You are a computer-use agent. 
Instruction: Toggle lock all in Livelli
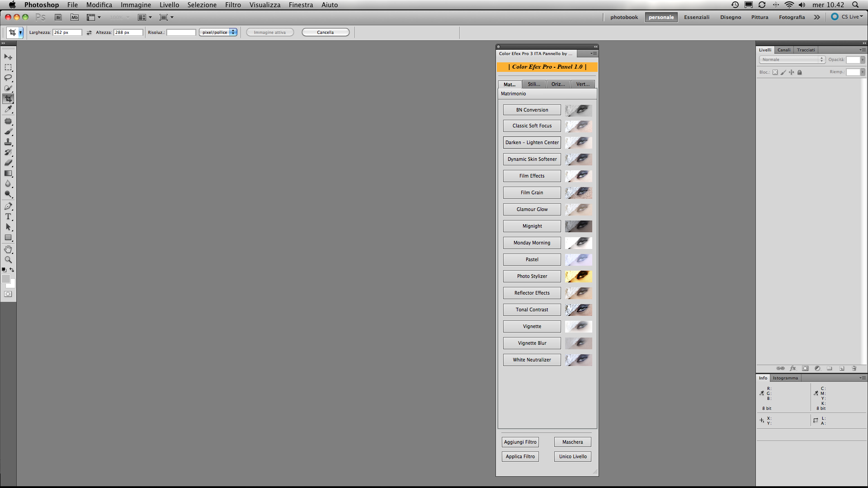799,72
